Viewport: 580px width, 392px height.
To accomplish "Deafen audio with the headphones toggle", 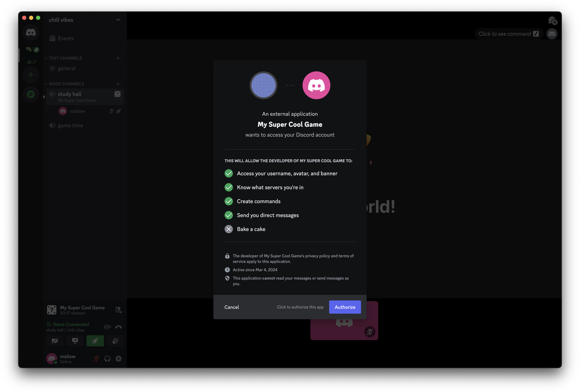I will pos(107,359).
